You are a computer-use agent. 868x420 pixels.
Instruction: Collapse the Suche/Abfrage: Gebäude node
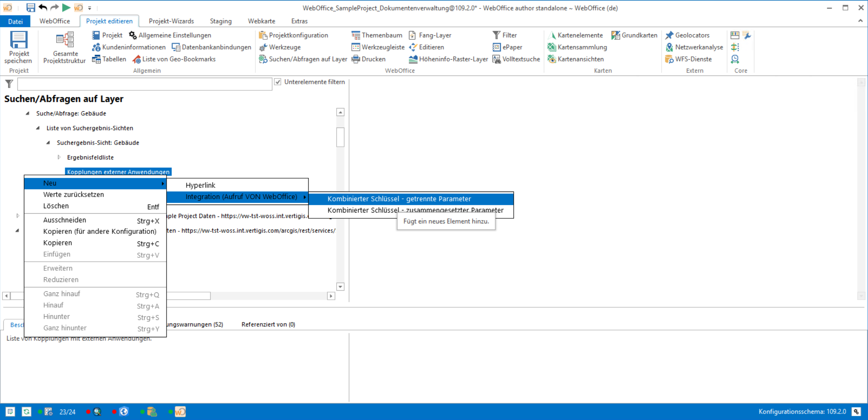tap(27, 113)
